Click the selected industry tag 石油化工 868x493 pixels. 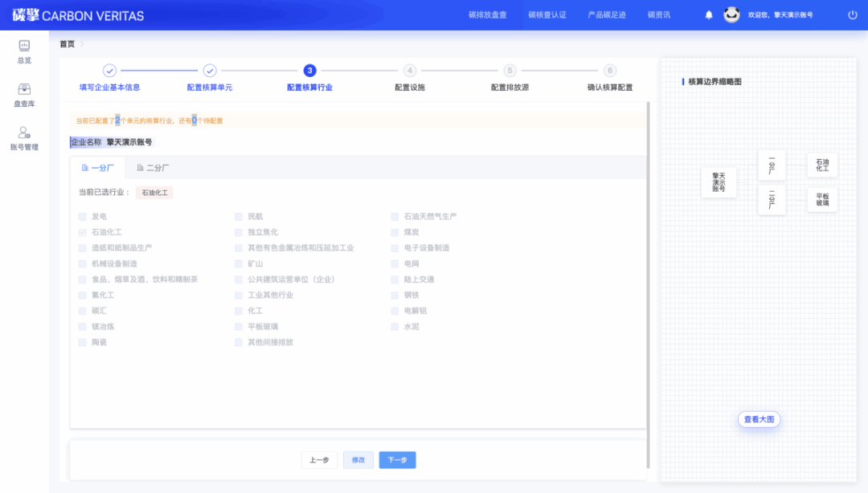point(154,193)
